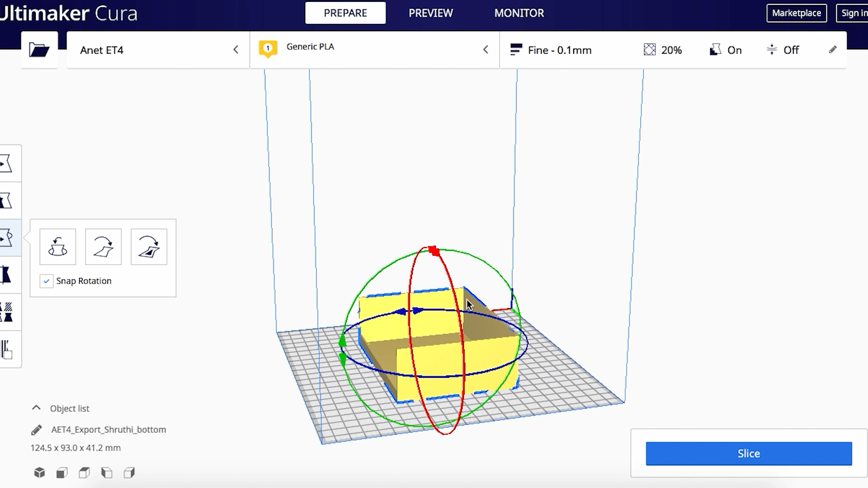
Task: Click pencil icon beside AET4_Export_Shruthi_bottom
Action: 36,430
